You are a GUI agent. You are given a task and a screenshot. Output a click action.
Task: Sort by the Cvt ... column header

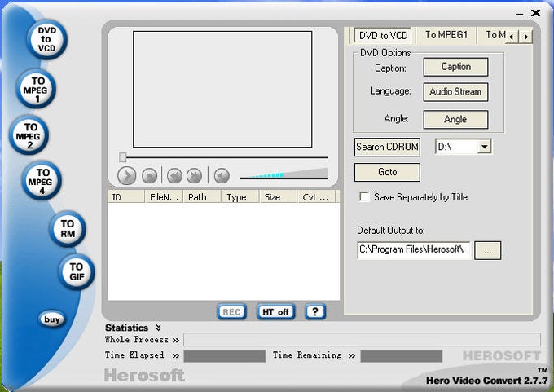(317, 197)
